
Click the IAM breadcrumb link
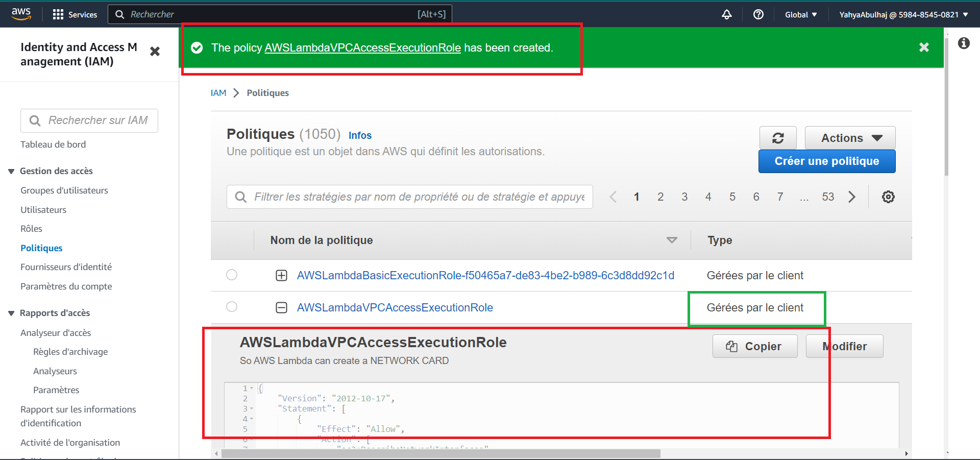[218, 93]
